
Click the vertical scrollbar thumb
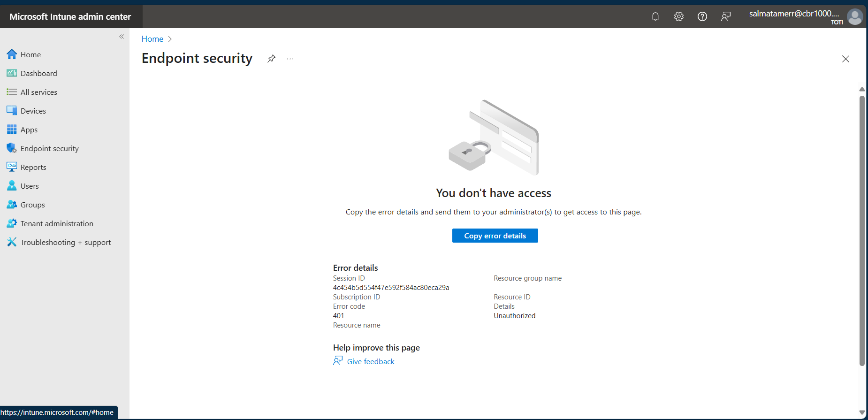point(862,230)
